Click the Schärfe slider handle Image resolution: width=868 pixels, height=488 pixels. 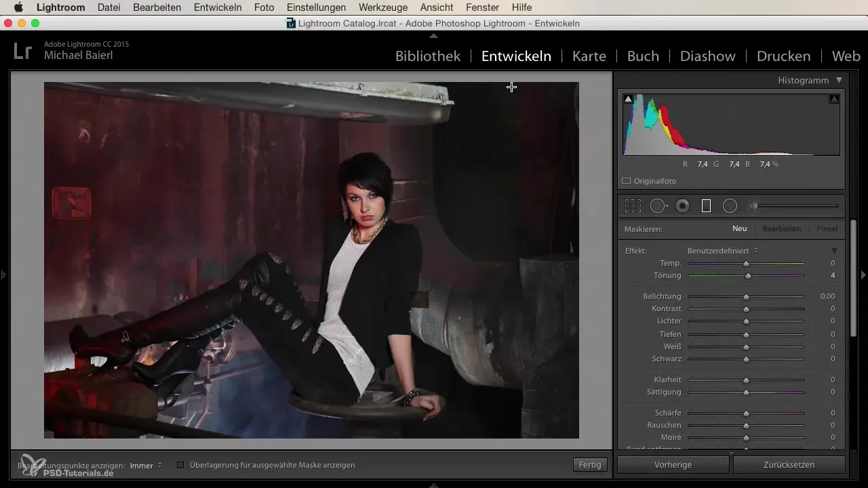[746, 413]
